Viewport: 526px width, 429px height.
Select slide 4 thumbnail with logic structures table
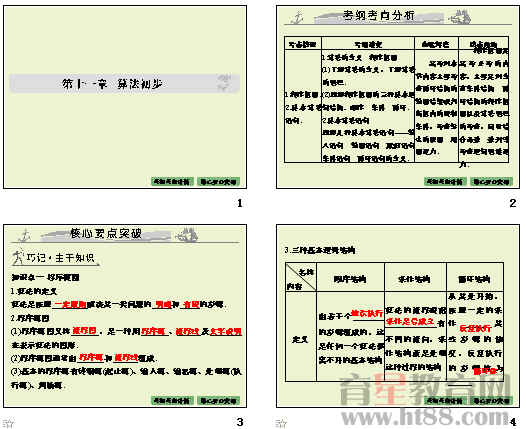[x=398, y=316]
